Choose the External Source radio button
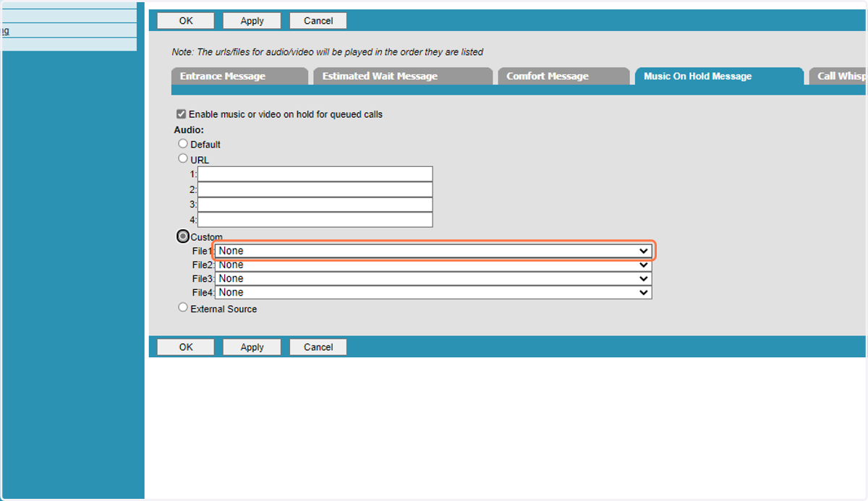The image size is (868, 501). (183, 308)
